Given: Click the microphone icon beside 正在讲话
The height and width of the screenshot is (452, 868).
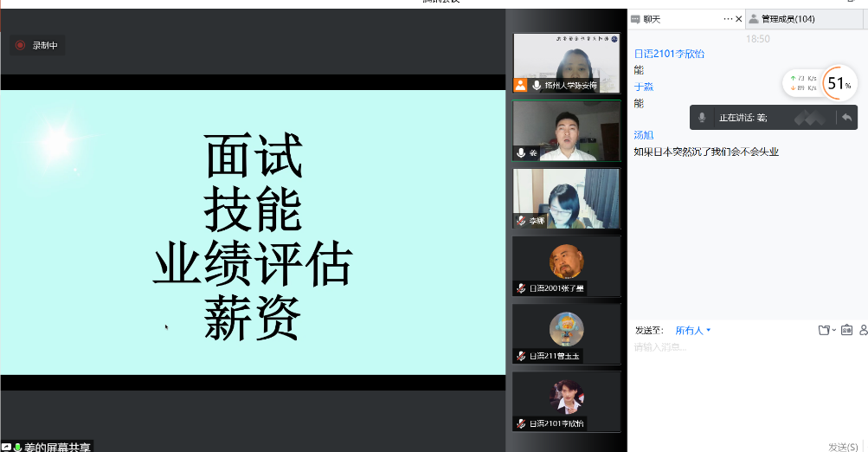Looking at the screenshot, I should pos(702,118).
